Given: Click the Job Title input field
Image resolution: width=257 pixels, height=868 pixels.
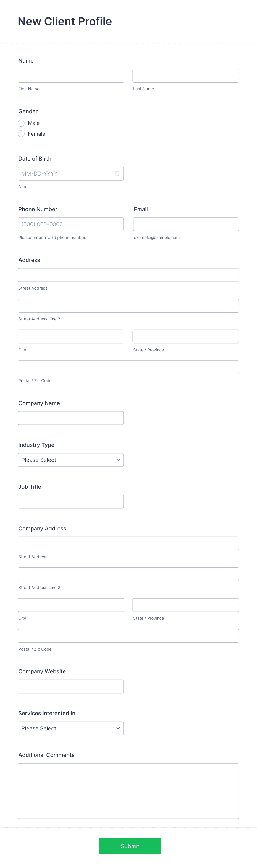Looking at the screenshot, I should tap(71, 501).
